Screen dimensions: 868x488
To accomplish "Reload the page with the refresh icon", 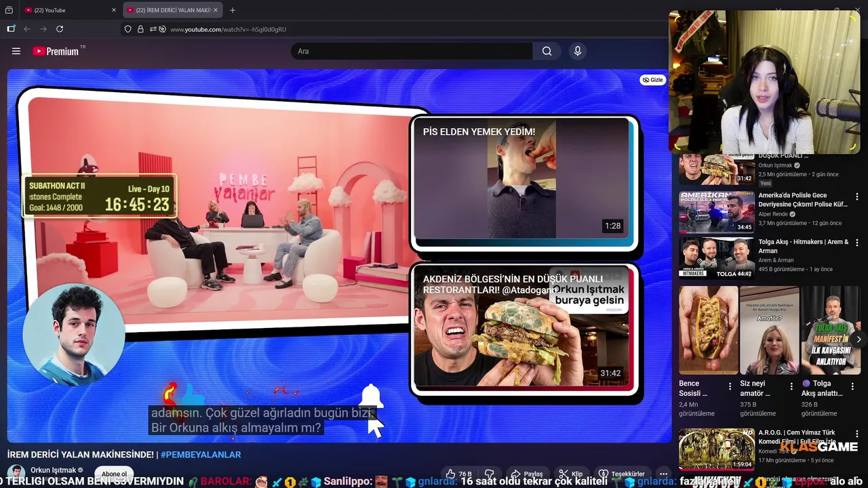I will click(x=60, y=29).
